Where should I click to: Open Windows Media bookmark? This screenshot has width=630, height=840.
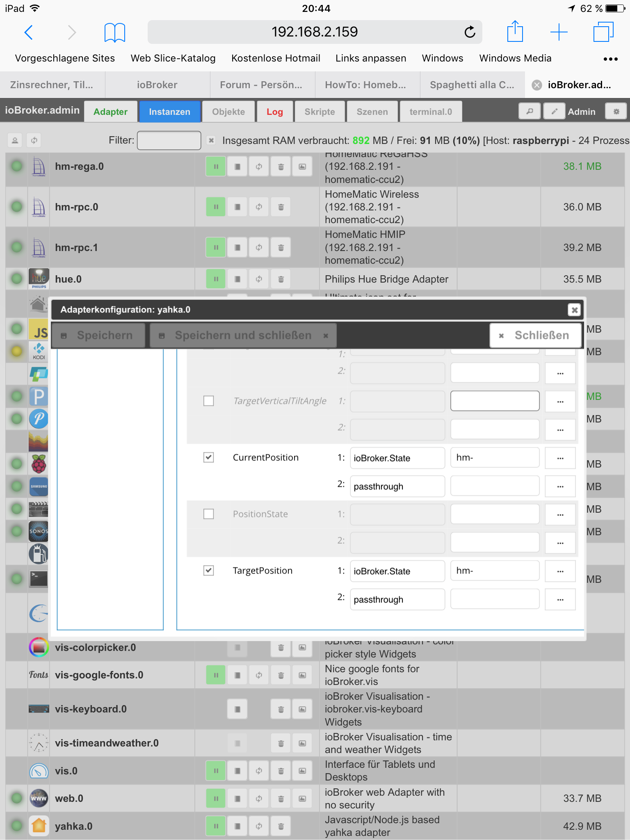(x=515, y=58)
